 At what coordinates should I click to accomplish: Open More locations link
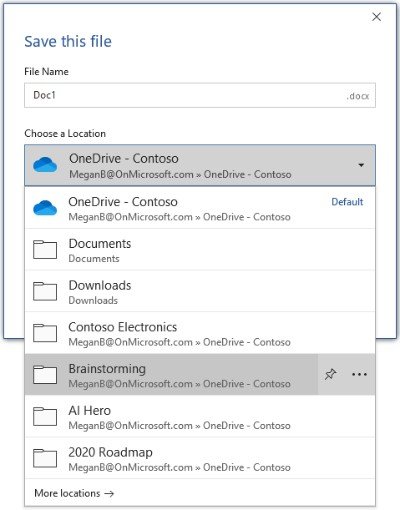74,493
